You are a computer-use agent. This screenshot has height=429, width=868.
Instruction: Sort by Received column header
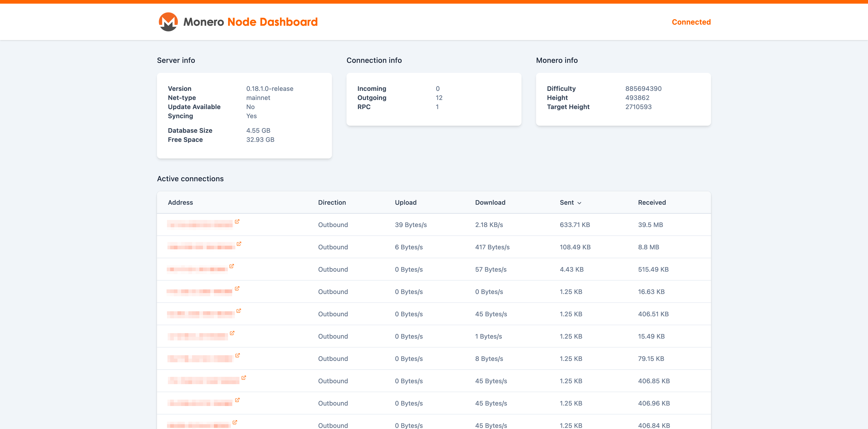tap(652, 202)
